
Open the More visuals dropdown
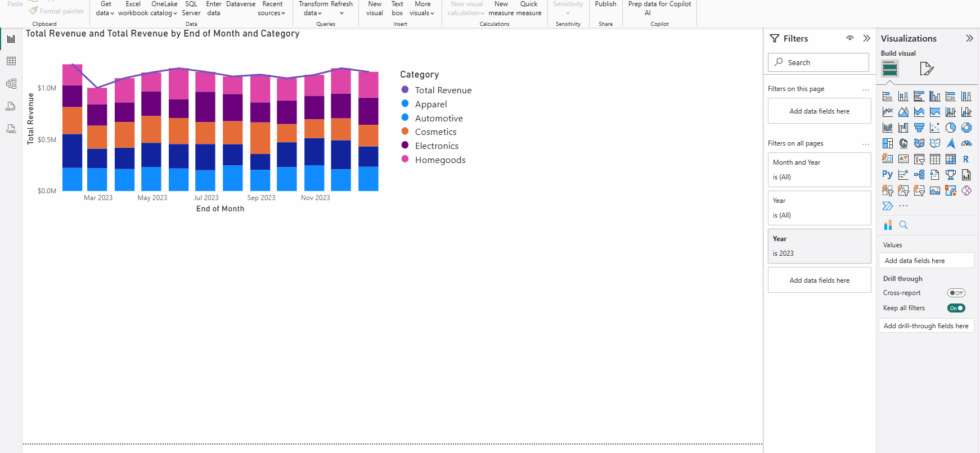(x=422, y=8)
